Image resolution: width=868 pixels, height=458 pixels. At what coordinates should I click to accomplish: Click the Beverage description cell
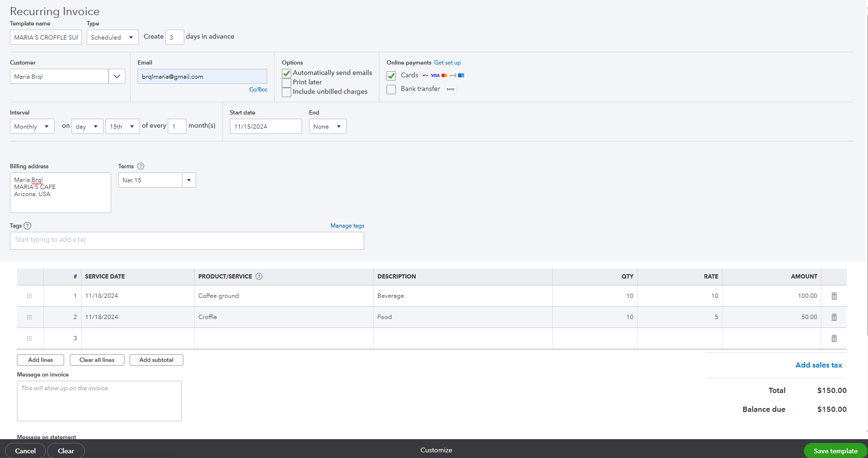(x=463, y=296)
